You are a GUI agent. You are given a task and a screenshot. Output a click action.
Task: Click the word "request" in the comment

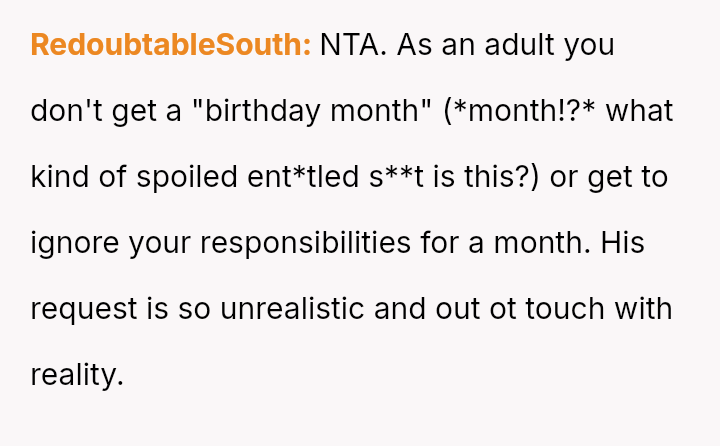pyautogui.click(x=83, y=309)
